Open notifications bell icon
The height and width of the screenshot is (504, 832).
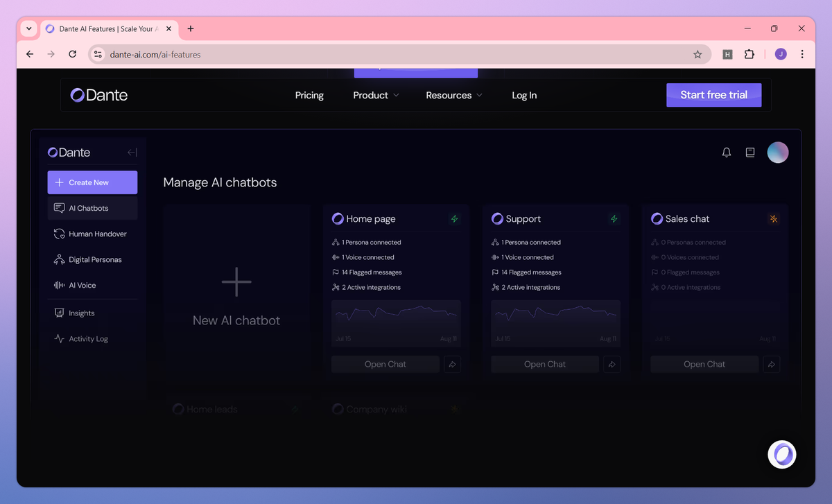(727, 153)
